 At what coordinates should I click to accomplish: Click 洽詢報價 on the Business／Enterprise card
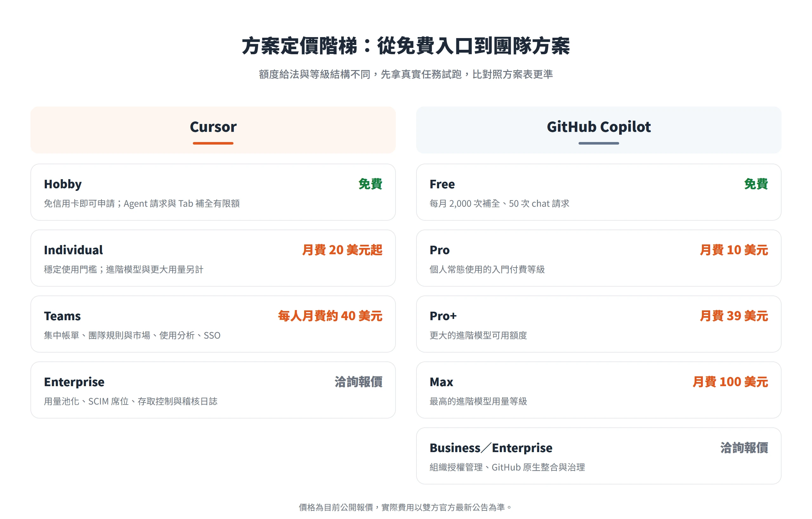pos(744,448)
